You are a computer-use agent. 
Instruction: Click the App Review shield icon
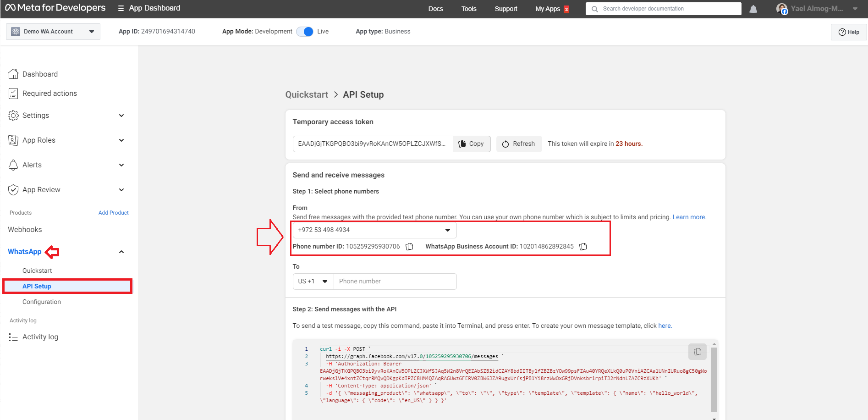[x=13, y=190]
